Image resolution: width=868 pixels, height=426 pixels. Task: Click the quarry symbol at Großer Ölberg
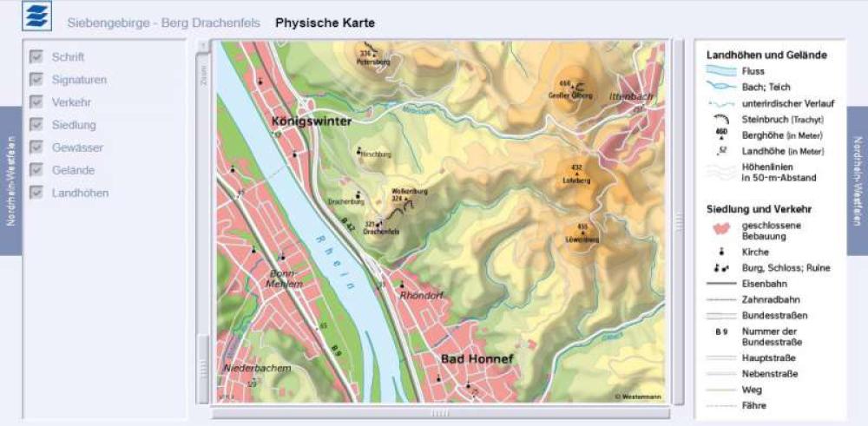[580, 86]
